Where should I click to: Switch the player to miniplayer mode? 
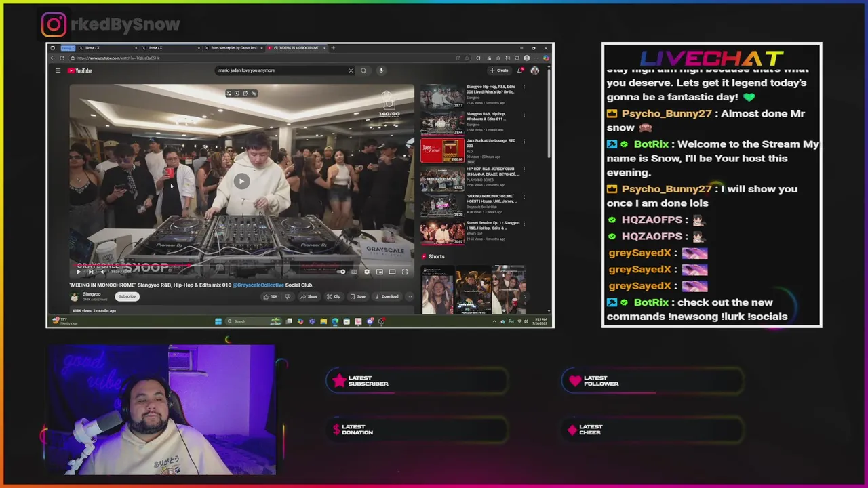(x=380, y=272)
